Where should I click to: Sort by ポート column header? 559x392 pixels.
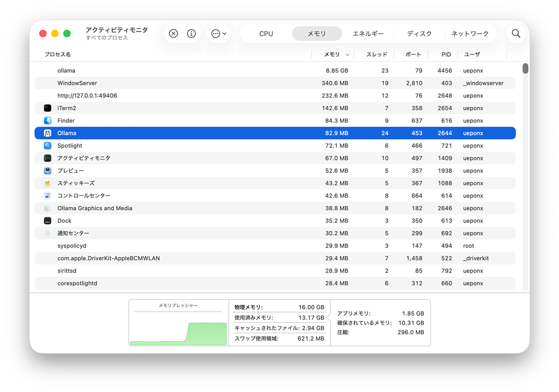click(x=413, y=55)
